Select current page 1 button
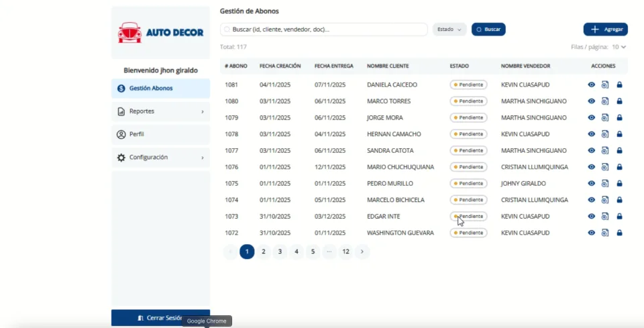 point(247,252)
